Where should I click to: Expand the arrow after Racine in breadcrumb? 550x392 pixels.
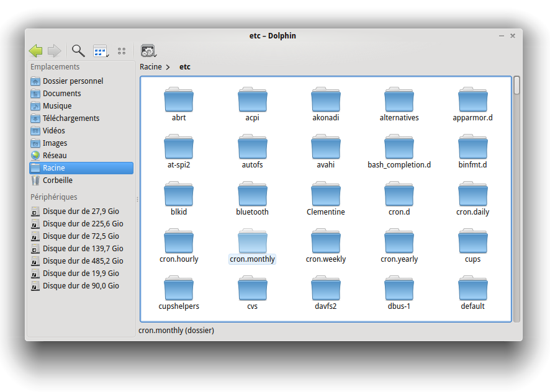[x=168, y=67]
